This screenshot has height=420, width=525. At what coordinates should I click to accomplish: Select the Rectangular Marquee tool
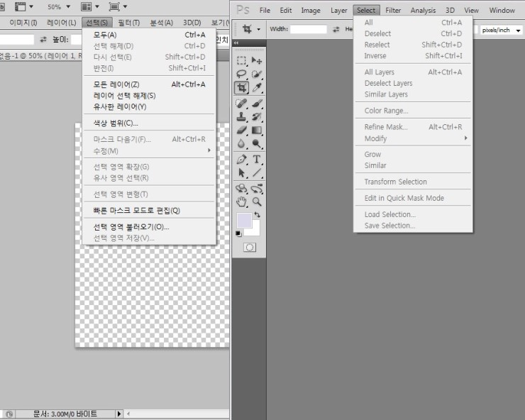[x=241, y=60]
